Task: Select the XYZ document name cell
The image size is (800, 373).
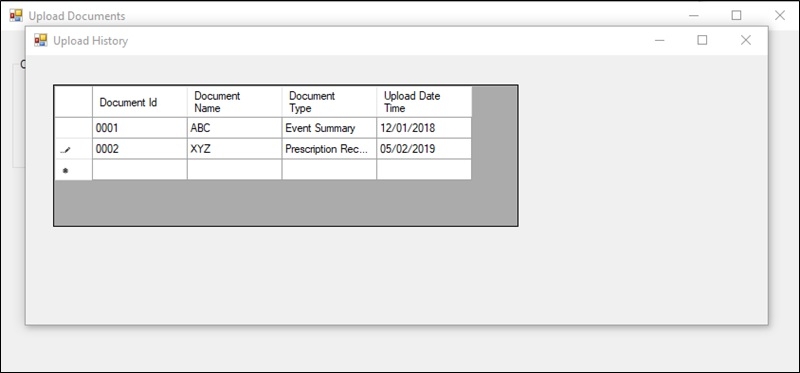Action: [x=235, y=149]
